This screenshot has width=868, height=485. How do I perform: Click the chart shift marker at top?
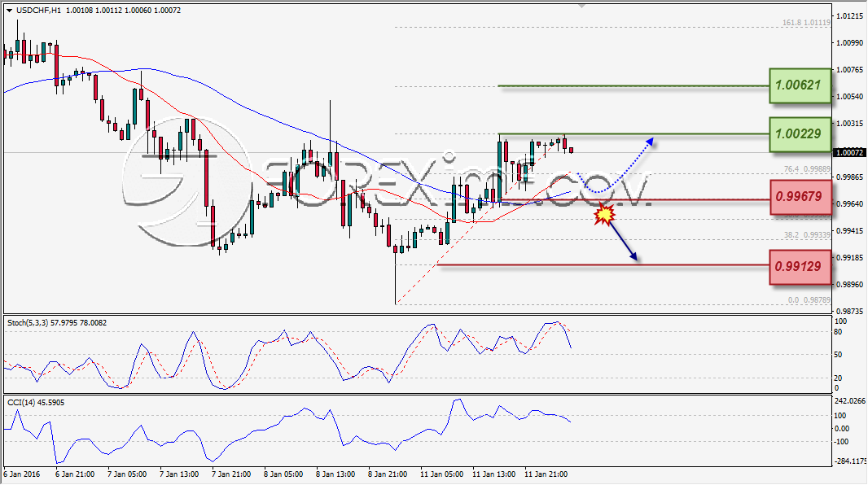(581, 6)
